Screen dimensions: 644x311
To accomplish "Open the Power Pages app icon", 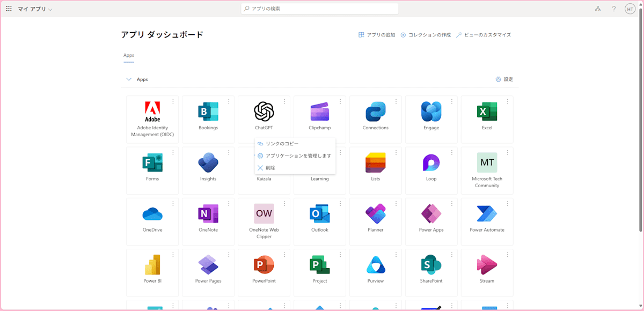I will tap(208, 264).
